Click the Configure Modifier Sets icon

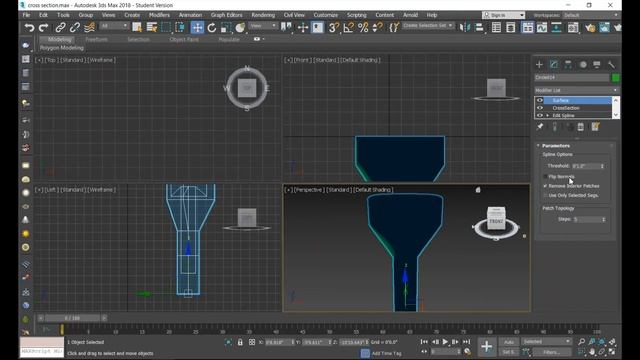point(596,127)
